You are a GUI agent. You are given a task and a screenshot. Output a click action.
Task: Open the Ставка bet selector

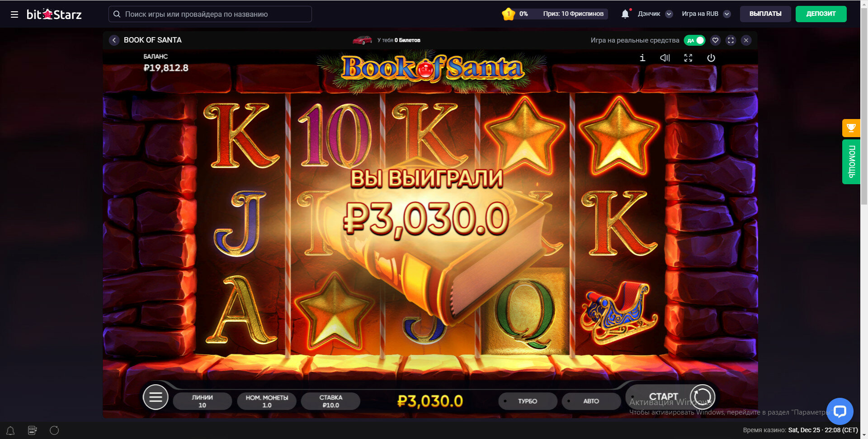point(330,401)
